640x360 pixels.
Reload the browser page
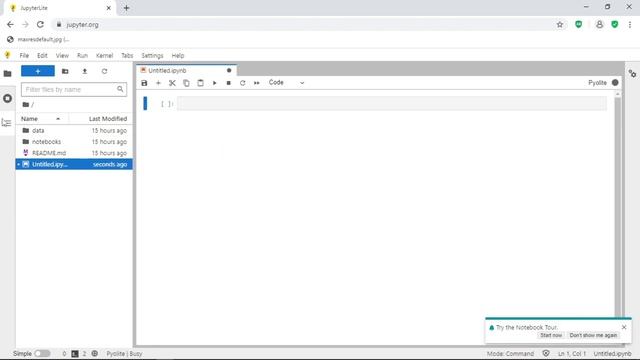[40, 24]
